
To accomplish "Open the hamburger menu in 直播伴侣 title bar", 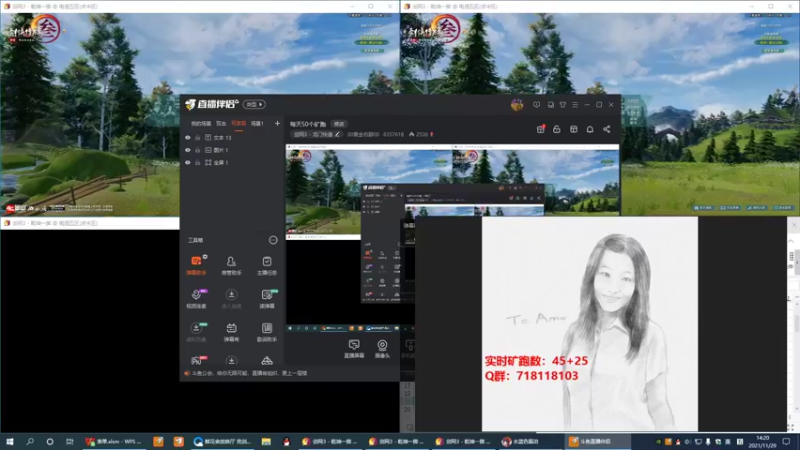I will [575, 105].
